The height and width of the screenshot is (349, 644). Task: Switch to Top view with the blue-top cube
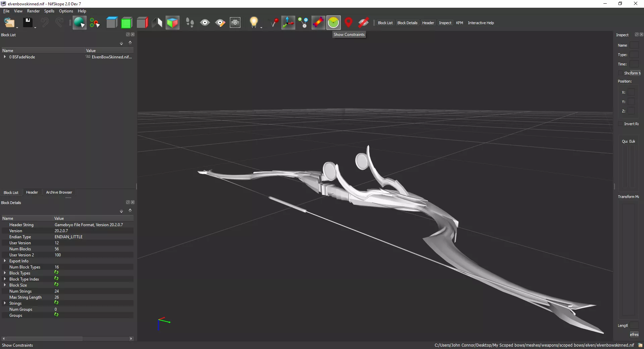coord(112,23)
